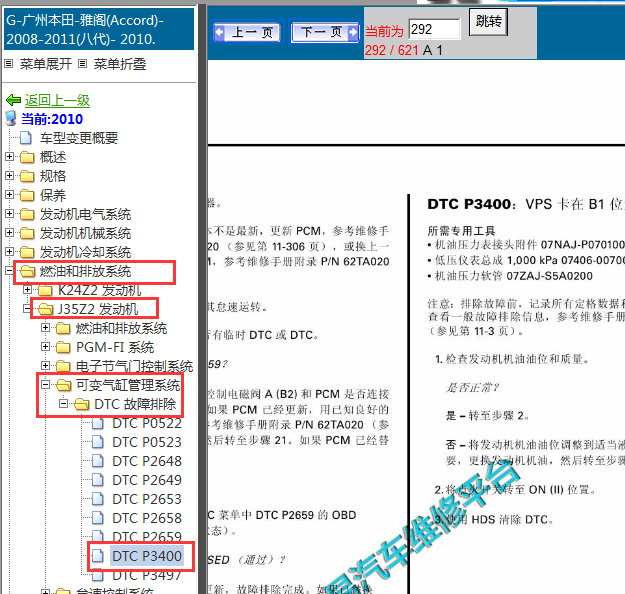
Task: Click the computer icon beside 当前:2010
Action: coord(11,118)
